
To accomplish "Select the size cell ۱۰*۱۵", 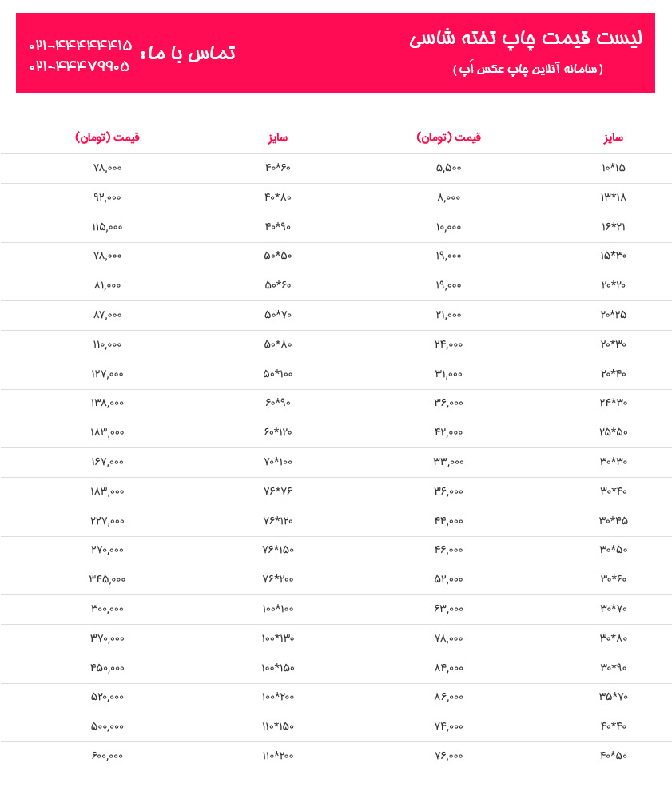I will 613,168.
